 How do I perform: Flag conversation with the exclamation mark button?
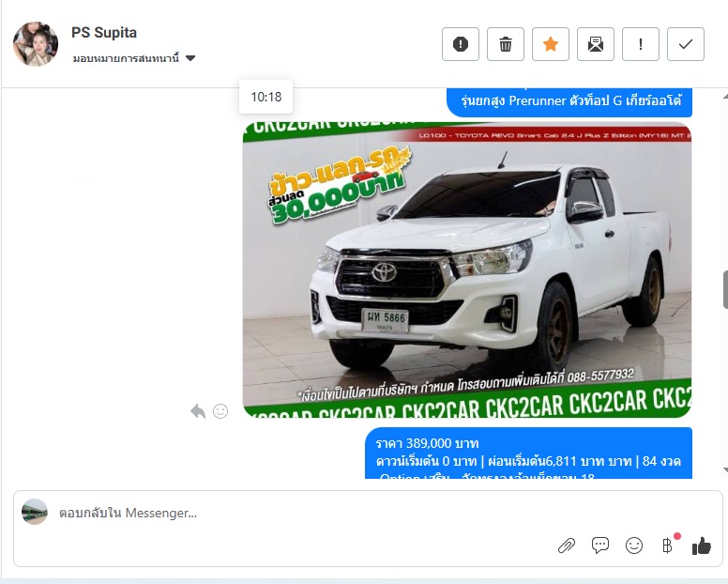tap(640, 44)
